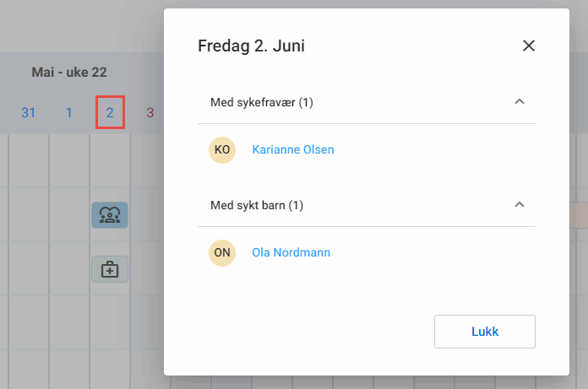The height and width of the screenshot is (389, 588).
Task: Click the KO avatar badge
Action: (x=222, y=150)
